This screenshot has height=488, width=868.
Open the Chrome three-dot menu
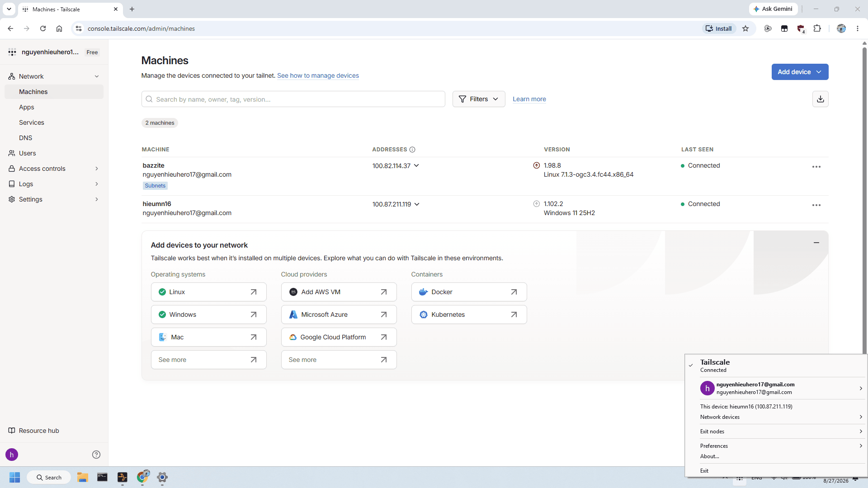pos(858,28)
